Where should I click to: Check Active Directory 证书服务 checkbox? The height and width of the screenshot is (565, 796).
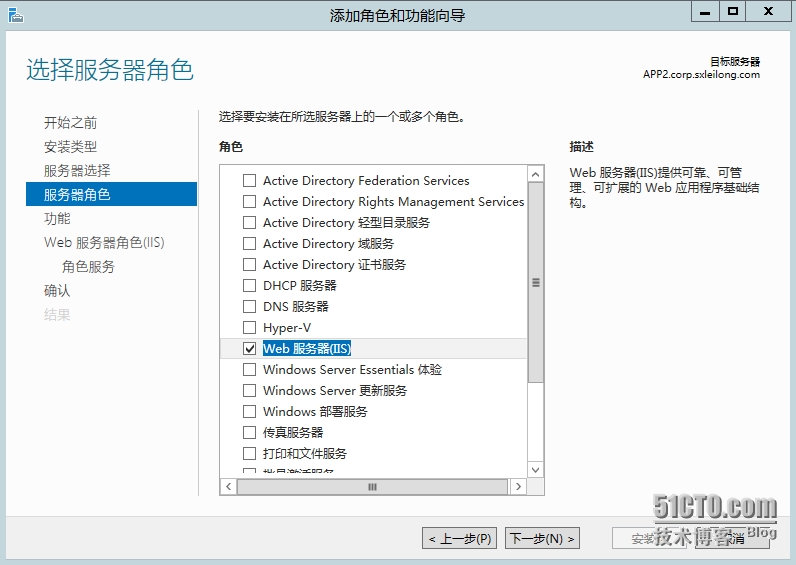249,264
